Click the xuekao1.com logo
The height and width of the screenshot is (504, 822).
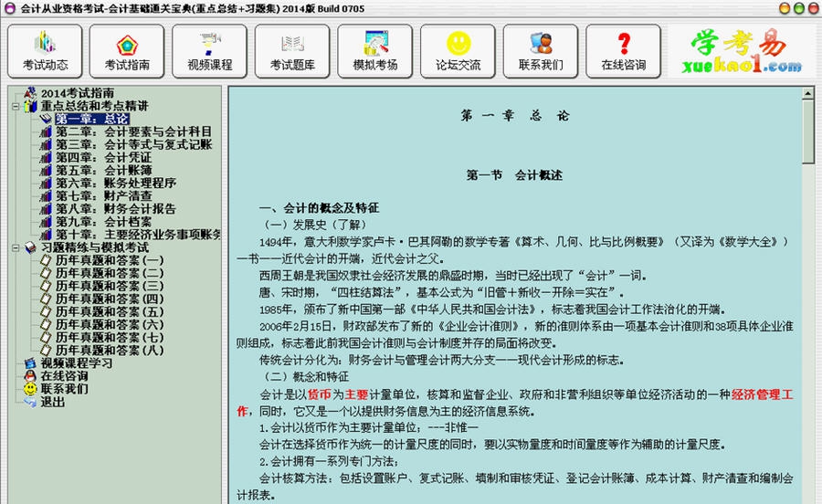pyautogui.click(x=742, y=51)
